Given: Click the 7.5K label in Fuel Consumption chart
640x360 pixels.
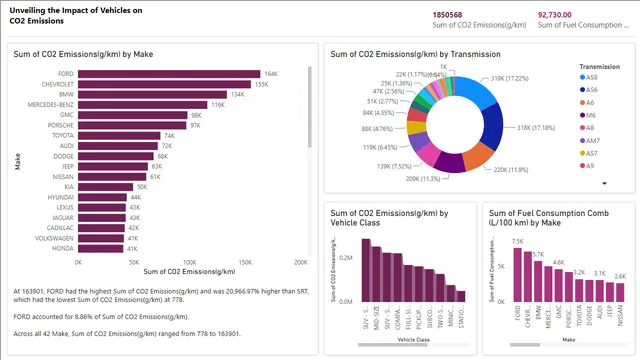Looking at the screenshot, I should pyautogui.click(x=518, y=241).
